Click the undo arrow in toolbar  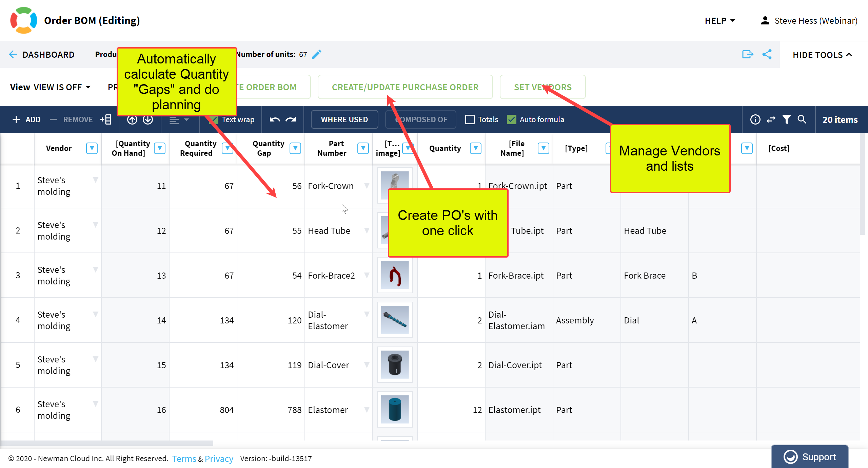275,119
